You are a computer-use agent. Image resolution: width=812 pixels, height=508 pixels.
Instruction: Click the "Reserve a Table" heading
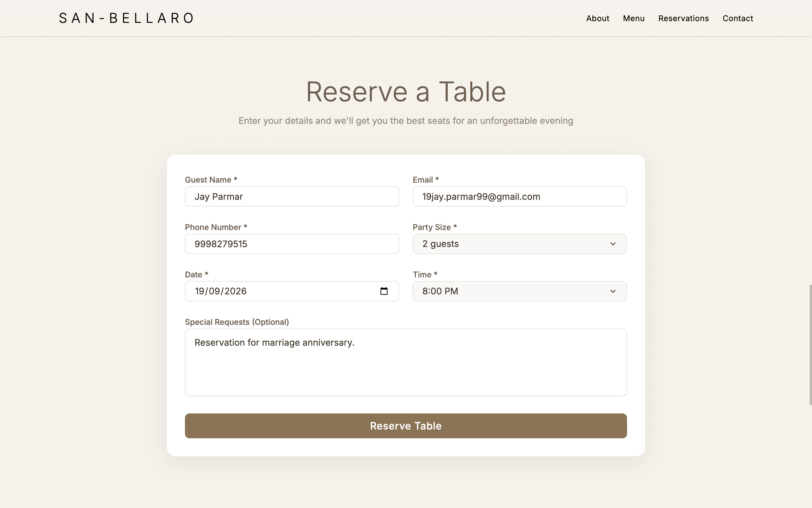point(406,92)
